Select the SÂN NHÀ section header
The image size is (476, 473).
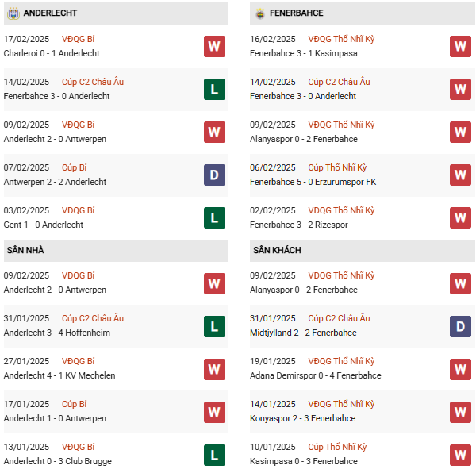point(25,250)
